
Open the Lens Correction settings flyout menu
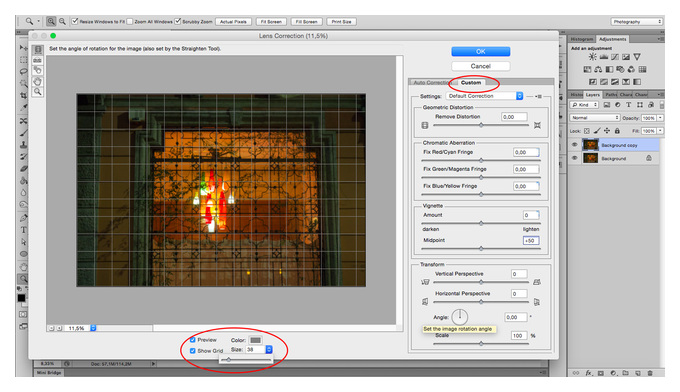click(x=539, y=96)
